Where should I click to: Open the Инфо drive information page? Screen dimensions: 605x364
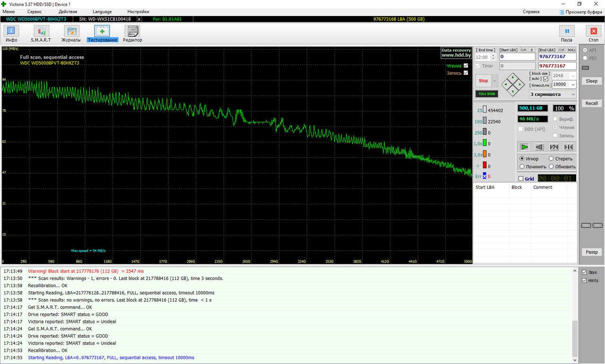tap(11, 34)
